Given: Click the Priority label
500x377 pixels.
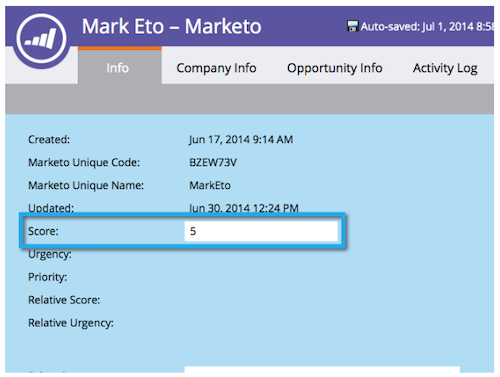Looking at the screenshot, I should (47, 277).
